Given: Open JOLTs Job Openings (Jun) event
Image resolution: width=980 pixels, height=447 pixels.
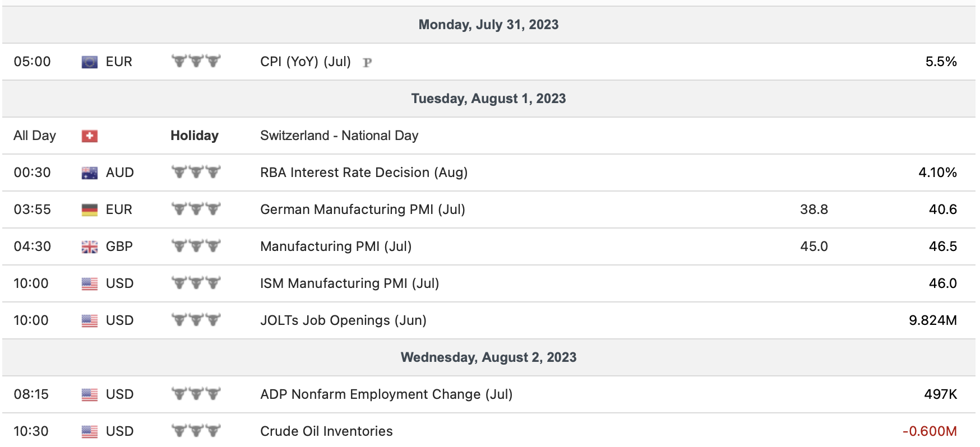Looking at the screenshot, I should click(x=343, y=320).
